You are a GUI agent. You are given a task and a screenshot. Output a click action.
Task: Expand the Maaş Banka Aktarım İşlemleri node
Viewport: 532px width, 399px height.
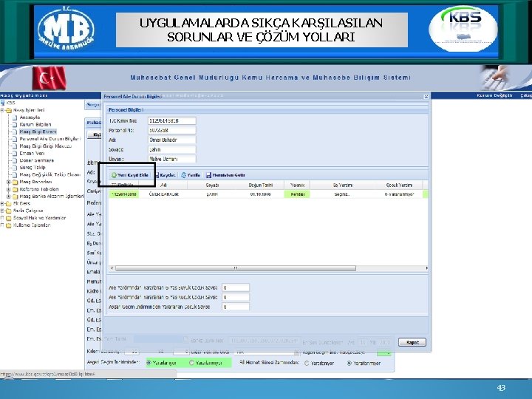pos(8,197)
